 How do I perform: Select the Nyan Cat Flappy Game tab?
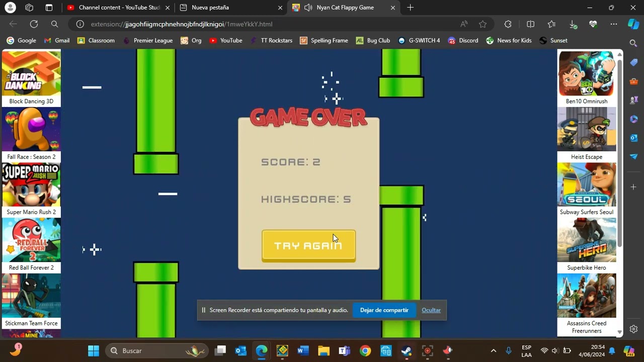click(345, 8)
